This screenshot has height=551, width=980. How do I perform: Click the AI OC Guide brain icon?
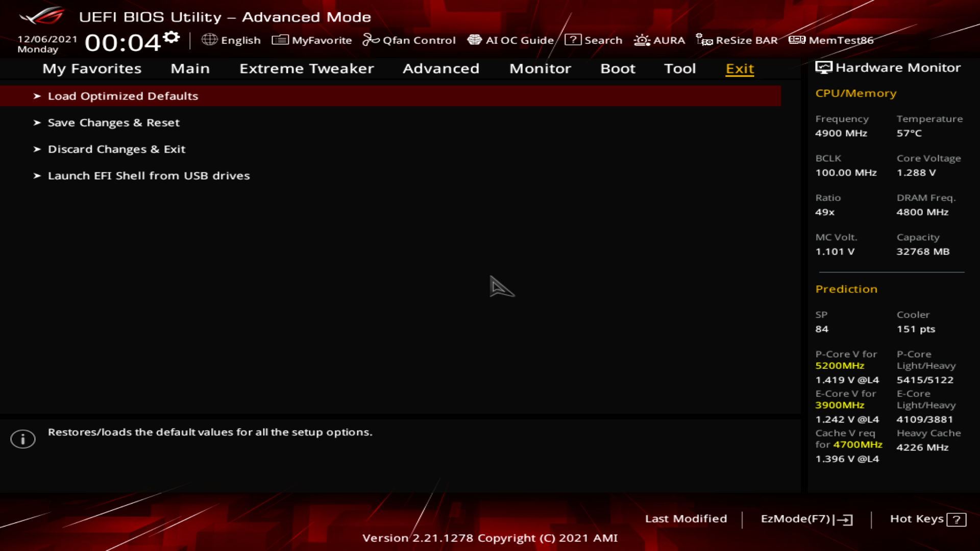pos(475,40)
